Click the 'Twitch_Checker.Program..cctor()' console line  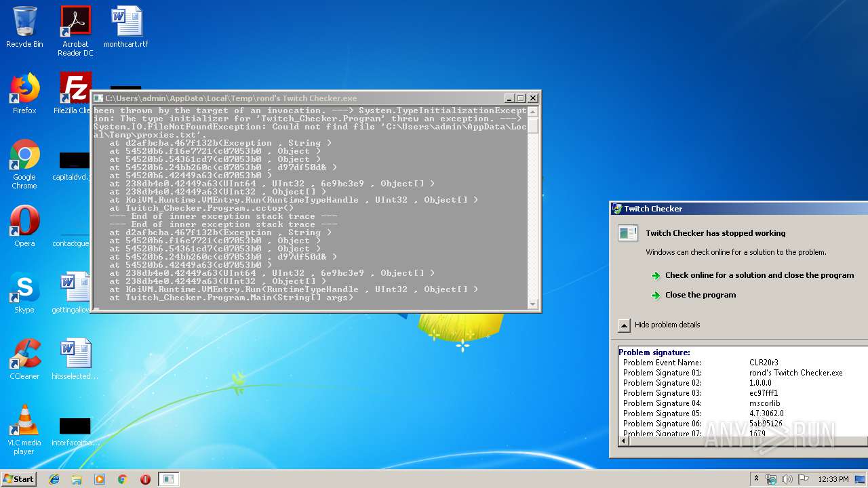201,208
